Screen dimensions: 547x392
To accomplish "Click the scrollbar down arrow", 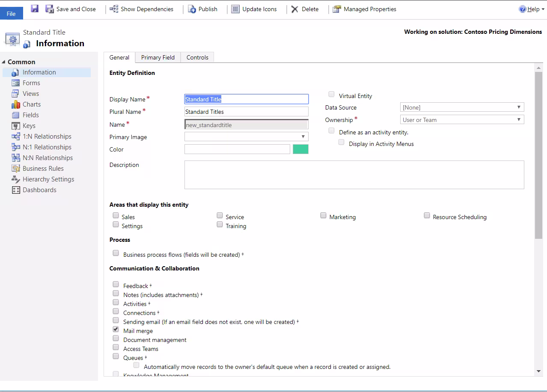I will [538, 371].
